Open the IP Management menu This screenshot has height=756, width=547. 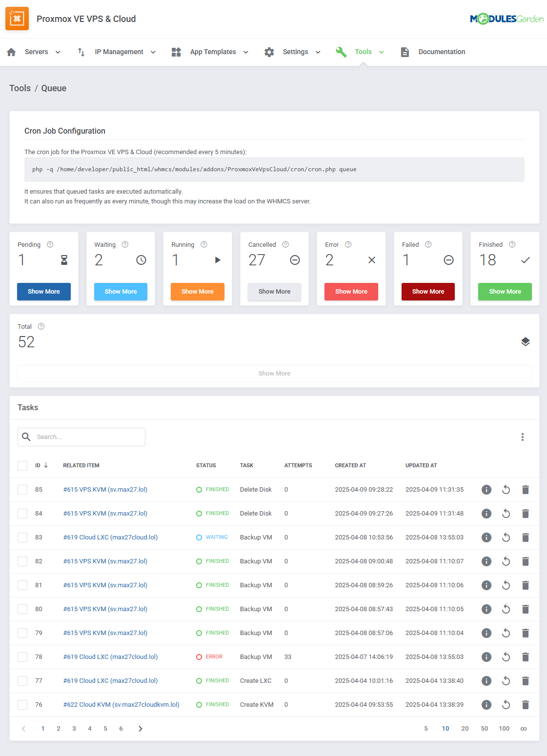(x=119, y=52)
